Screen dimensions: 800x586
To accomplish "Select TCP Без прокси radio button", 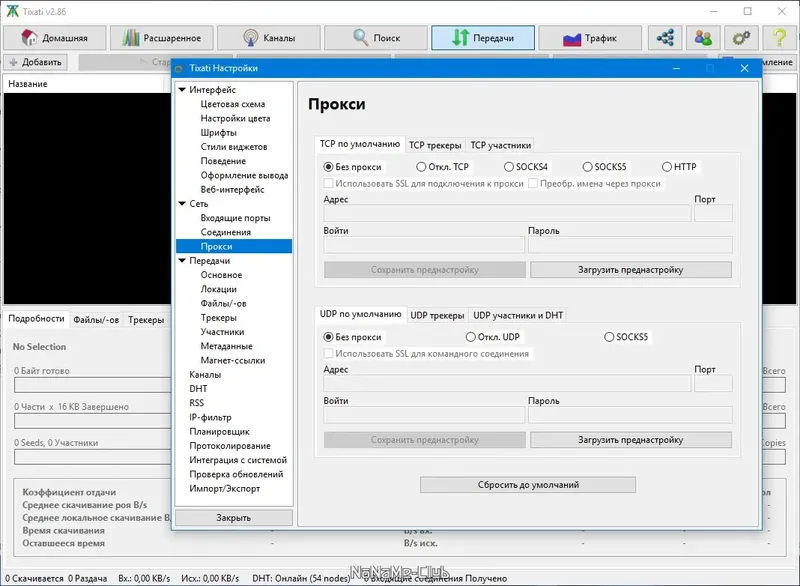I will (329, 167).
